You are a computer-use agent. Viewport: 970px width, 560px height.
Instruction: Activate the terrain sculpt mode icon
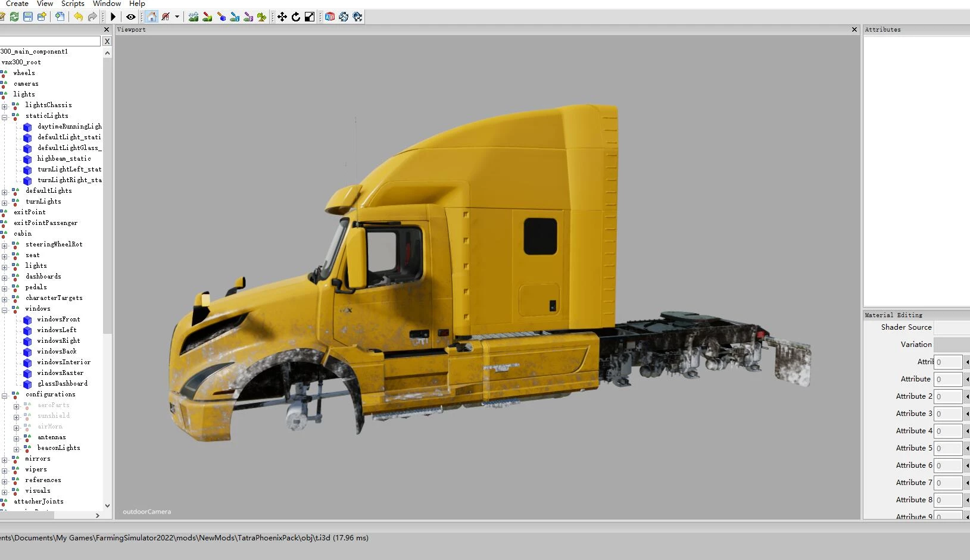pos(194,17)
